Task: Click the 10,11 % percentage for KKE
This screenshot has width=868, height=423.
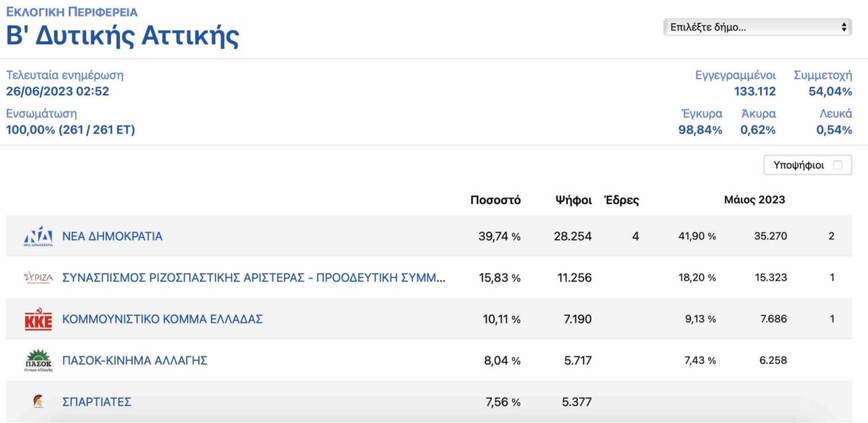Action: coord(502,319)
